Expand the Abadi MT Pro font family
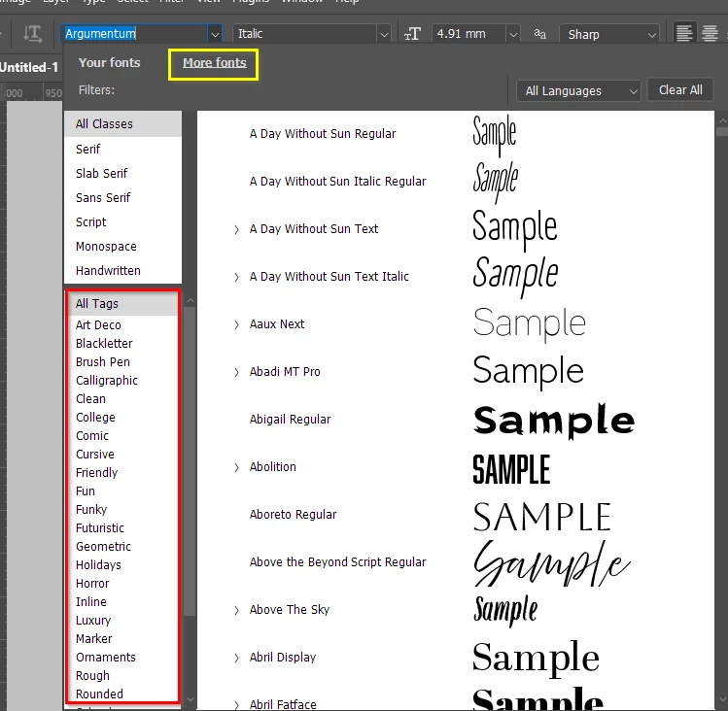Image resolution: width=728 pixels, height=711 pixels. tap(236, 373)
